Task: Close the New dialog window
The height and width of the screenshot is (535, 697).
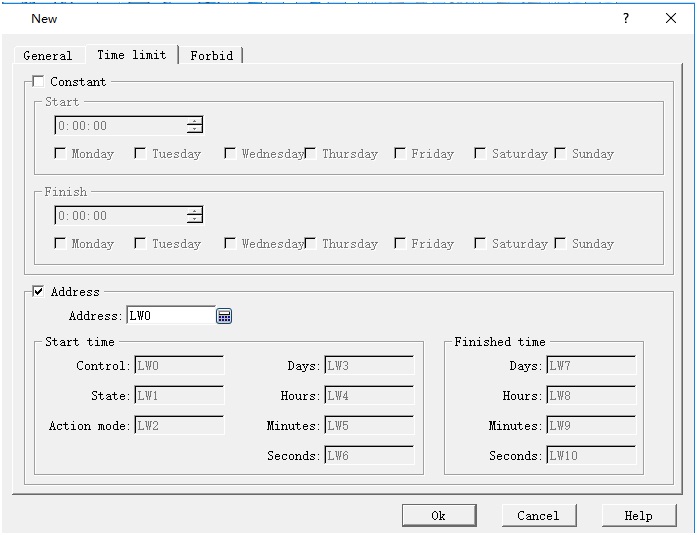Action: coord(671,18)
